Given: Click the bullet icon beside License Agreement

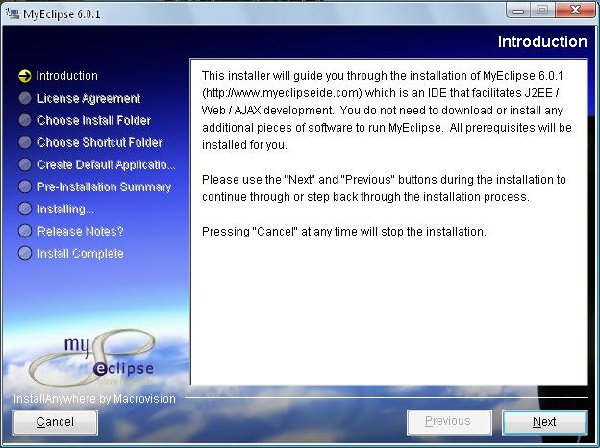Looking at the screenshot, I should coord(25,98).
